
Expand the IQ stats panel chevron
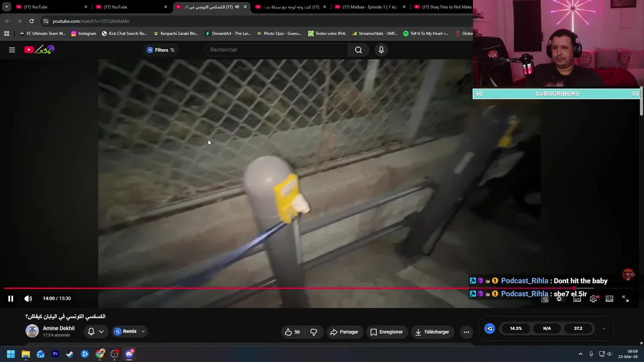[603, 328]
